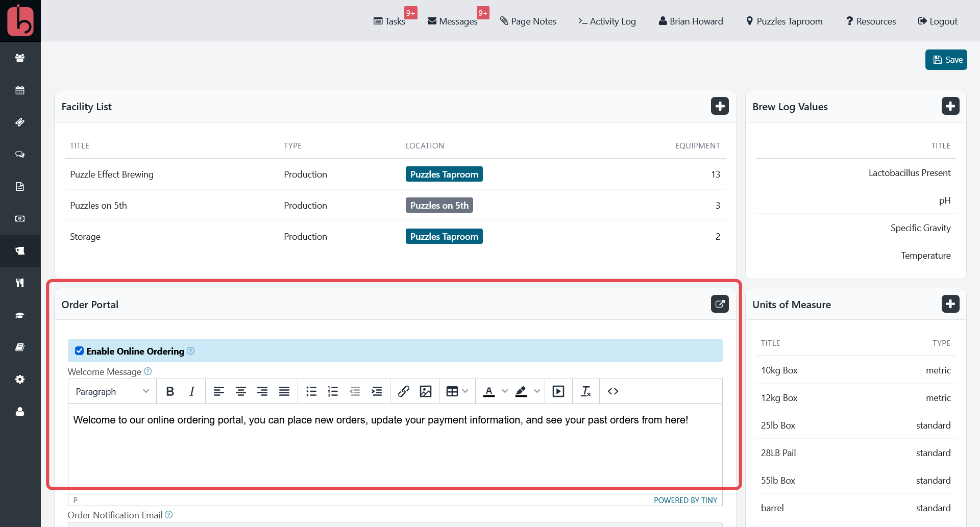This screenshot has height=527, width=980.
Task: Add a new Brew Log Value
Action: (x=950, y=106)
